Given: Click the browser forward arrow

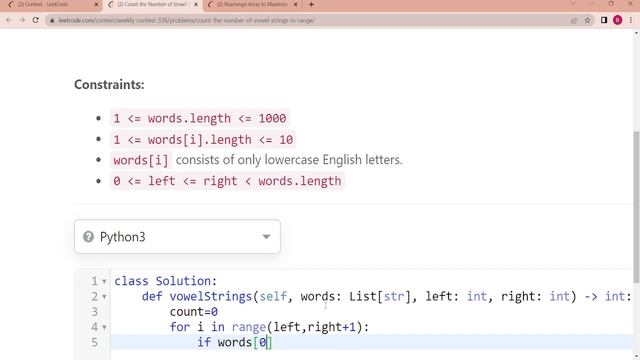Looking at the screenshot, I should click(x=22, y=20).
